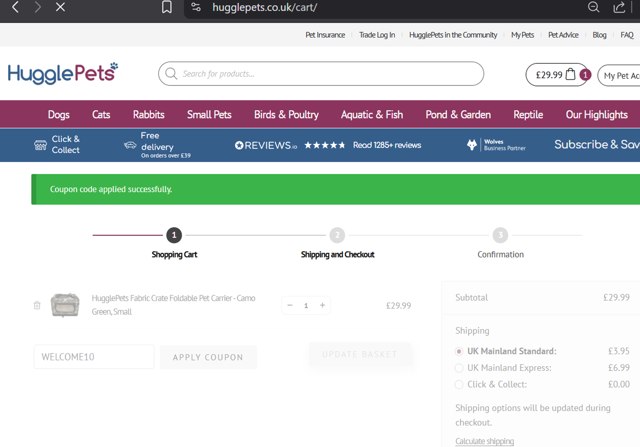Open site settings icon beside the URL

196,7
